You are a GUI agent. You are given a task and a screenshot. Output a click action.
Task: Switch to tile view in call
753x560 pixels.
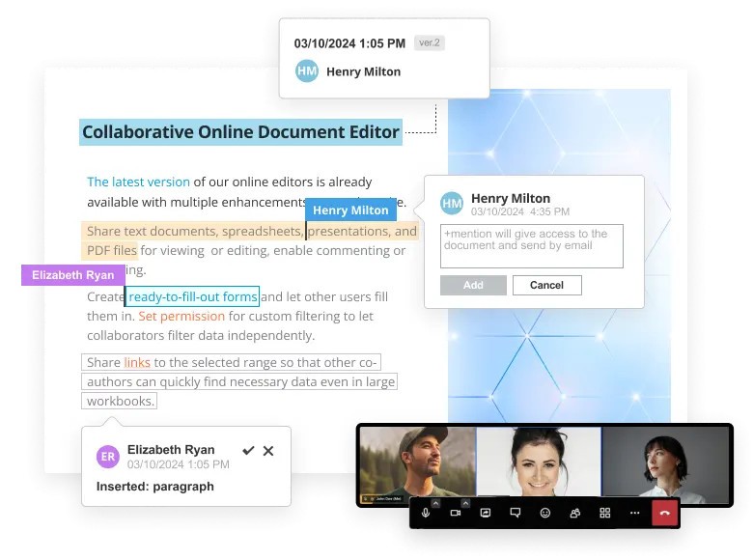[x=605, y=513]
